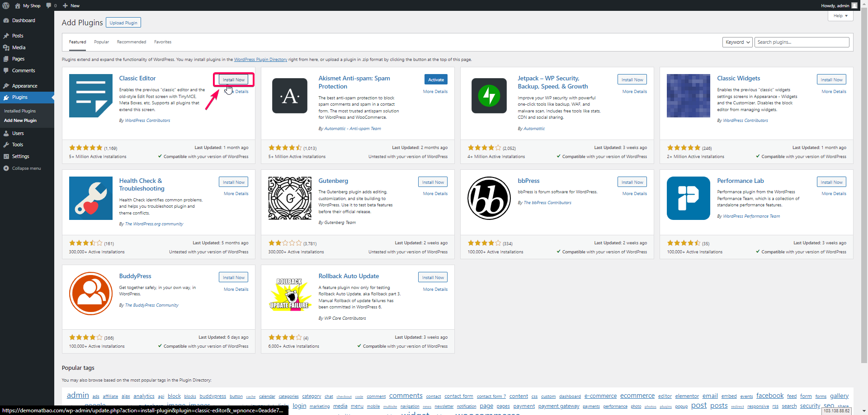This screenshot has width=868, height=415.
Task: Expand the Help dropdown
Action: pos(840,16)
